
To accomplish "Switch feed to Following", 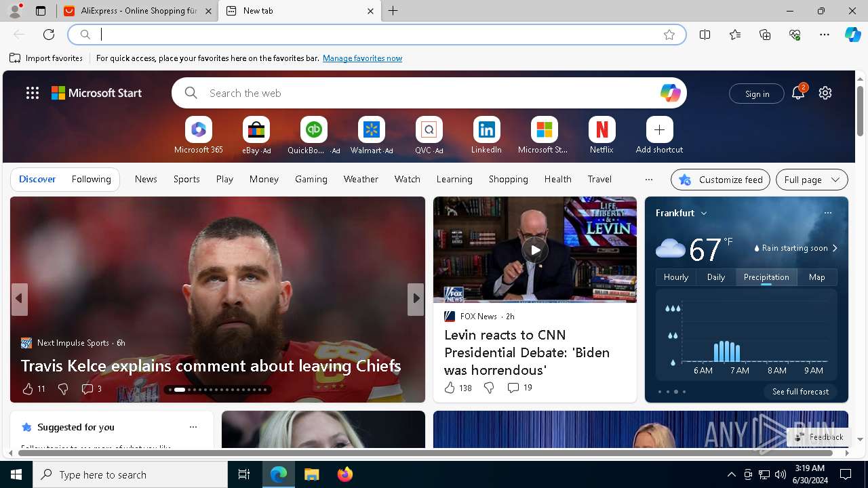I will [x=91, y=179].
